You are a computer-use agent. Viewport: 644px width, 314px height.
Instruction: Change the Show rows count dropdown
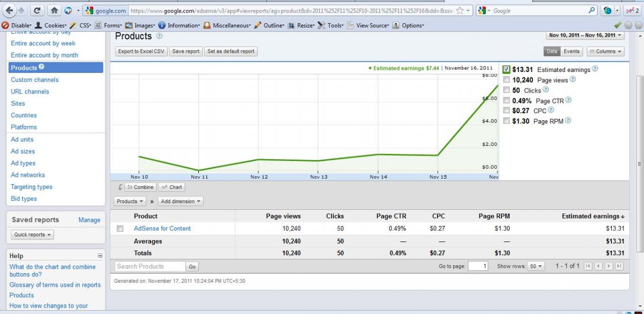pyautogui.click(x=536, y=266)
